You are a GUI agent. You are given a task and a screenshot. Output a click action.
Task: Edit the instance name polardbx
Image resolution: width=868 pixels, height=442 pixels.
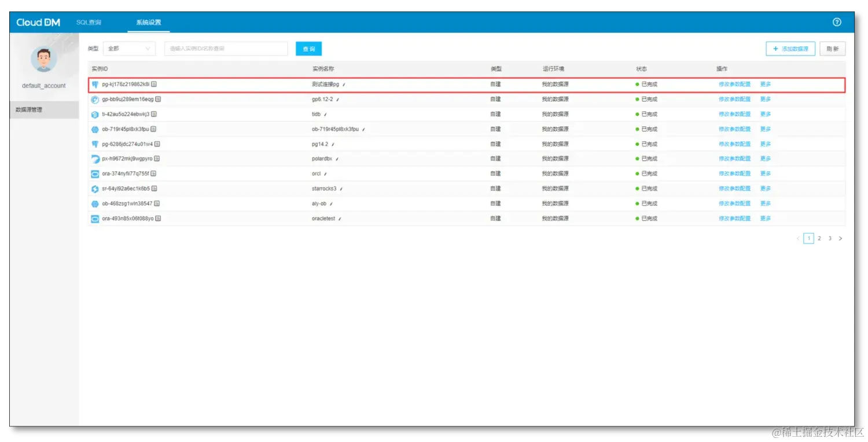pyautogui.click(x=337, y=159)
